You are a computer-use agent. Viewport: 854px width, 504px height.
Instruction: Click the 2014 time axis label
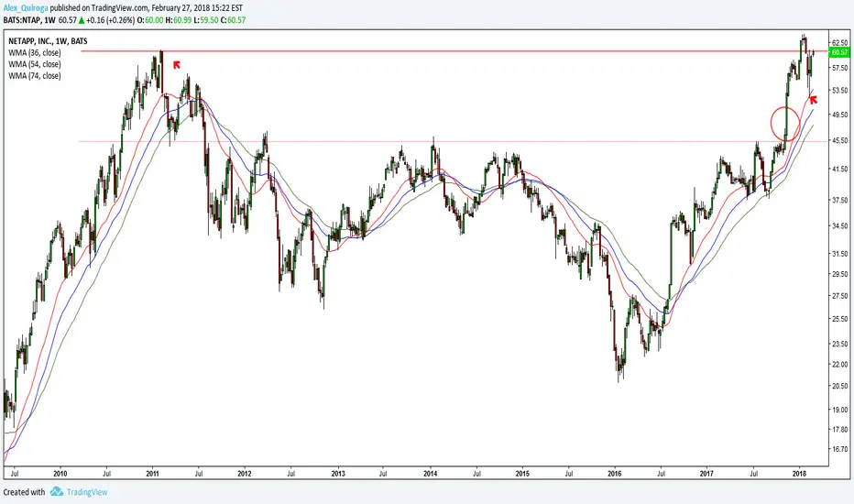[431, 474]
